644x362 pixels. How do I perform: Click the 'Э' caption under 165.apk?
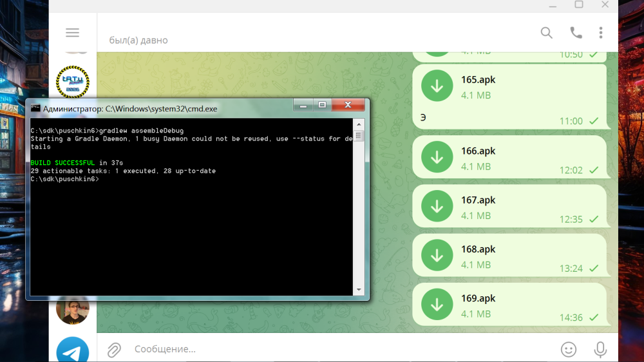tap(423, 118)
